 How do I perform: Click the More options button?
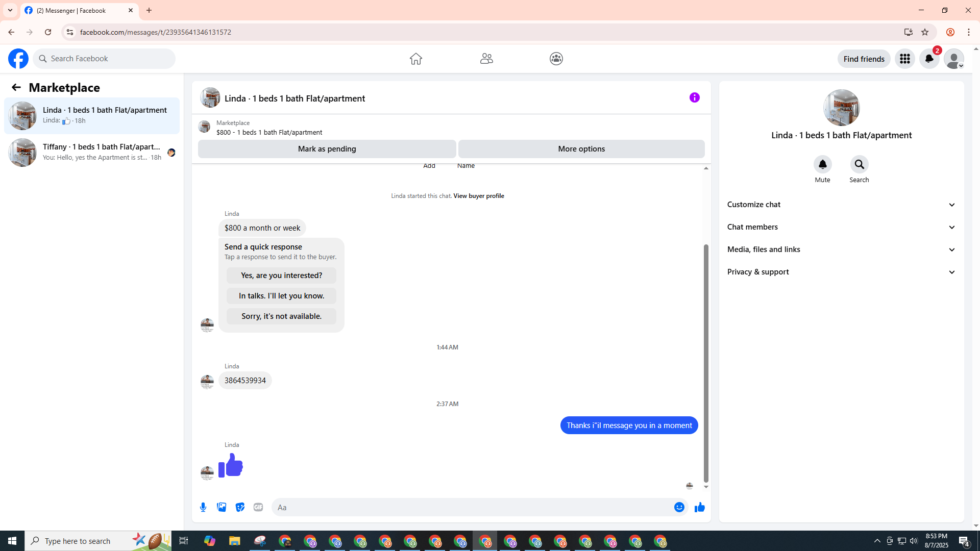(581, 149)
